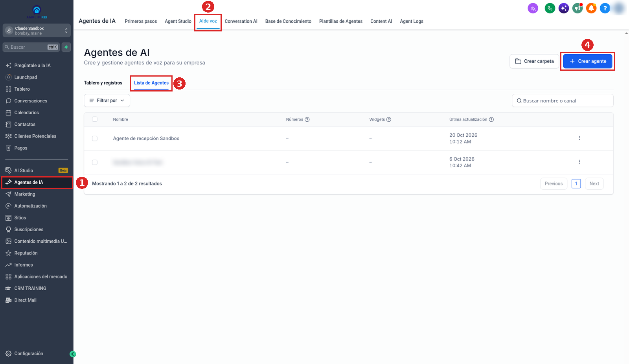
Task: Switch to the Agent Studio tab
Action: tap(178, 21)
